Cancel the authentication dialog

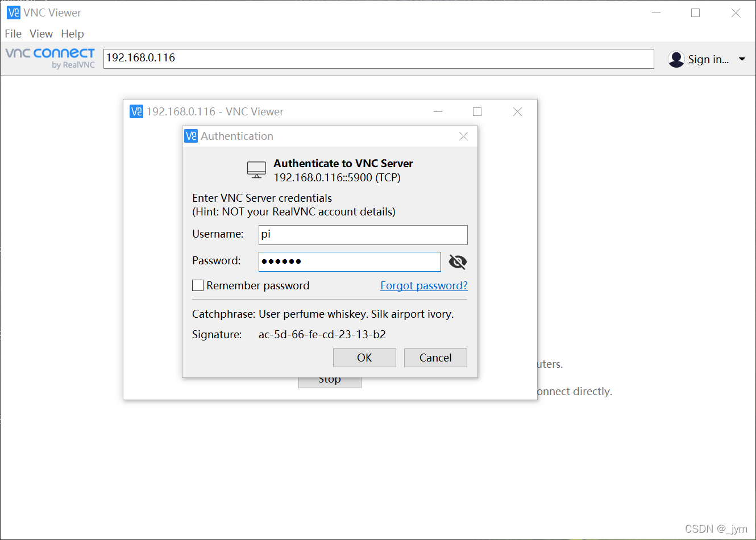(x=435, y=358)
